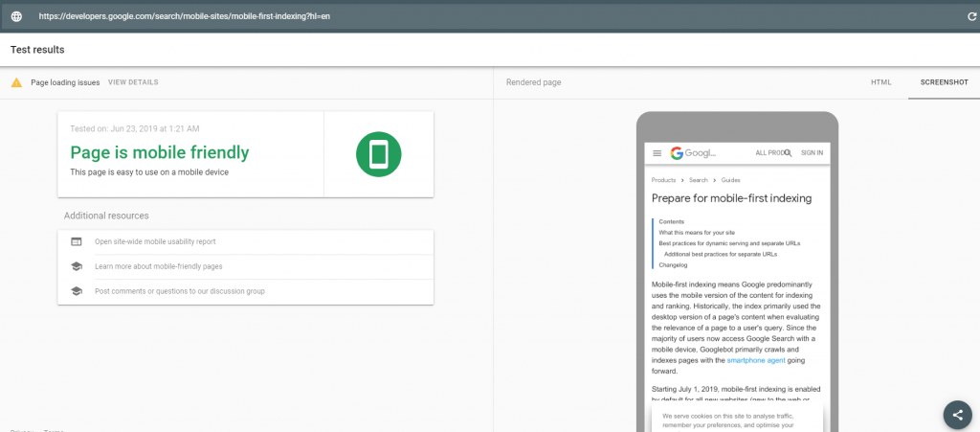Reload the test with the refresh icon
This screenshot has width=980, height=432.
tap(971, 17)
